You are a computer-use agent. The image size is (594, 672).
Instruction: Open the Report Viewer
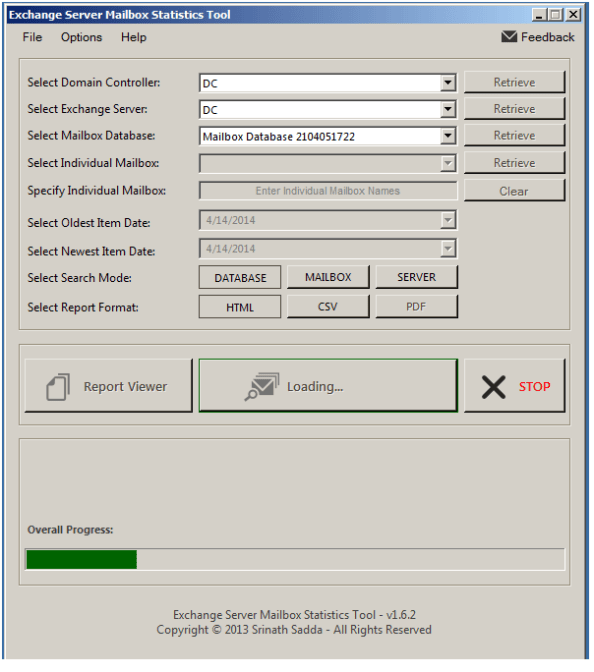click(109, 386)
